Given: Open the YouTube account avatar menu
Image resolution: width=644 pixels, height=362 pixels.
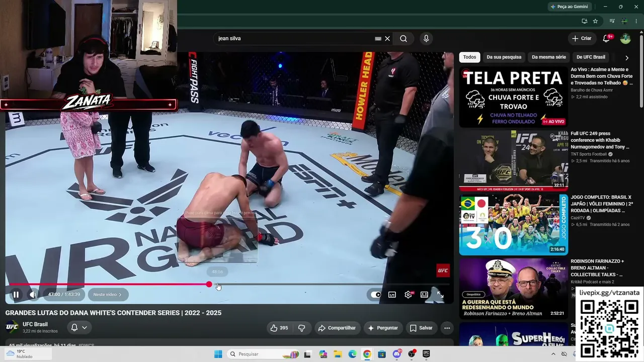Looking at the screenshot, I should [625, 39].
